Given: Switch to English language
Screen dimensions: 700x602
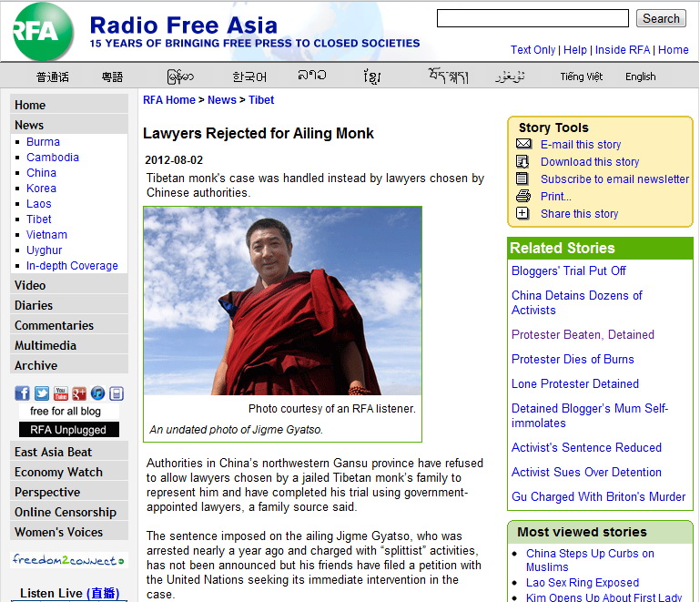Looking at the screenshot, I should tap(640, 77).
